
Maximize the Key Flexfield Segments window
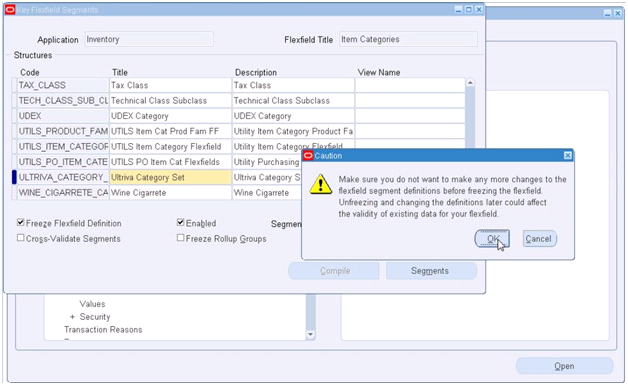click(469, 10)
